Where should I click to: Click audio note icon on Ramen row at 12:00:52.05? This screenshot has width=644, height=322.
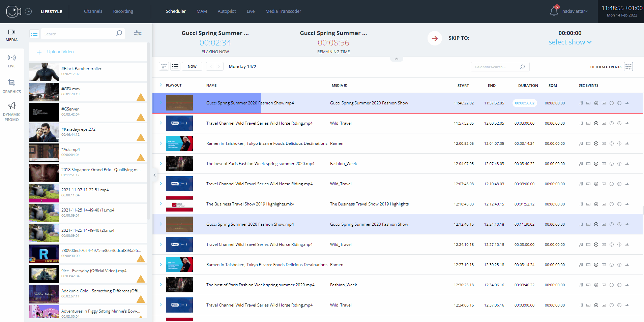pyautogui.click(x=581, y=143)
